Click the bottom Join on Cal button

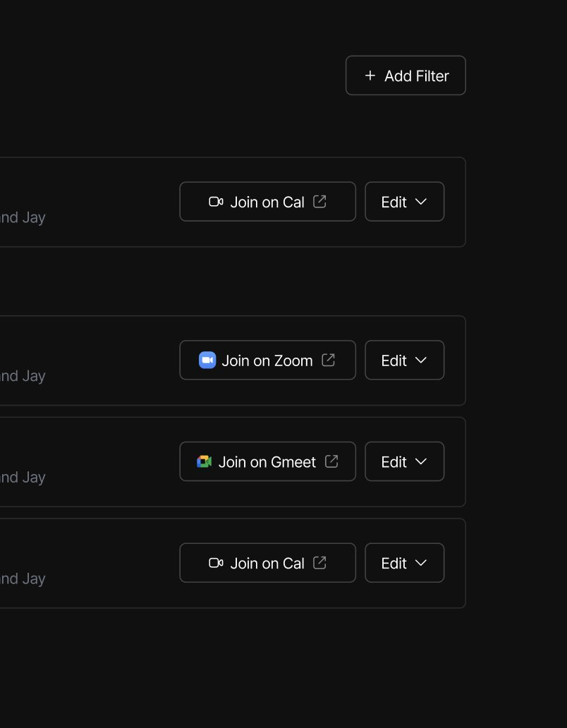pyautogui.click(x=267, y=562)
